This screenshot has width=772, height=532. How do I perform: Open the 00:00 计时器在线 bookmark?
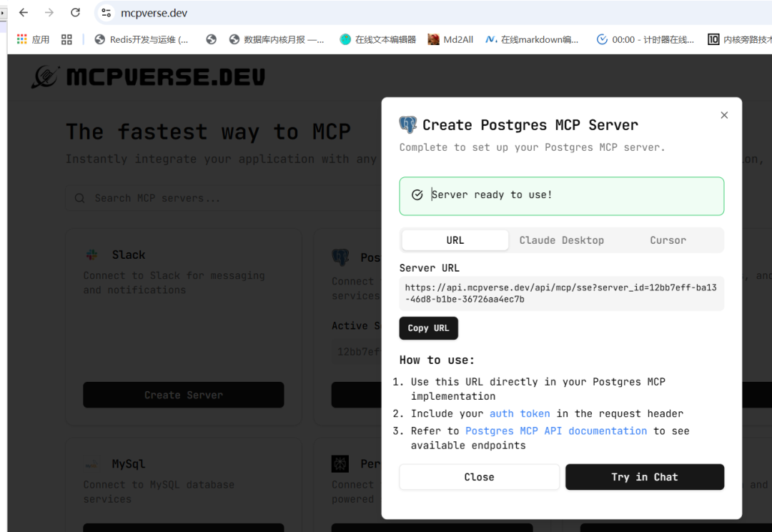click(x=645, y=39)
